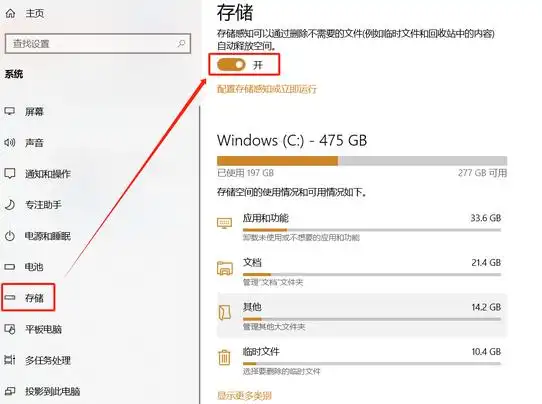This screenshot has height=404, width=542.
Task: Select the 声音 speaker icon
Action: tap(10, 142)
